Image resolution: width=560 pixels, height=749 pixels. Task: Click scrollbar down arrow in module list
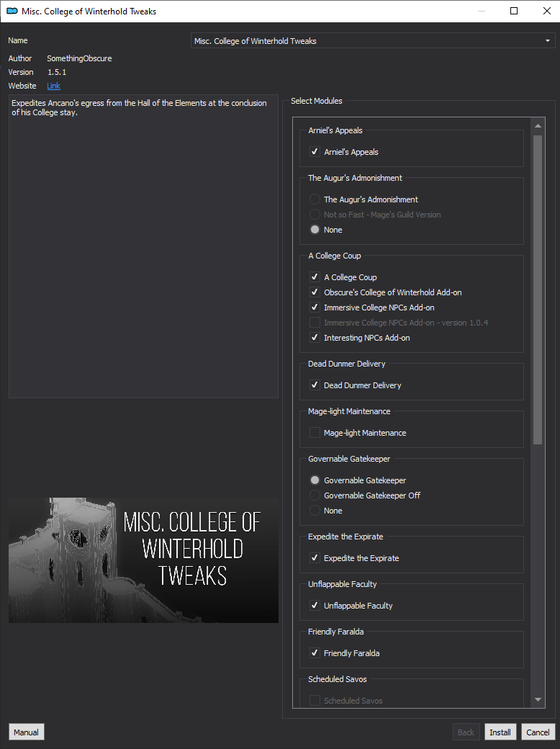pyautogui.click(x=538, y=700)
